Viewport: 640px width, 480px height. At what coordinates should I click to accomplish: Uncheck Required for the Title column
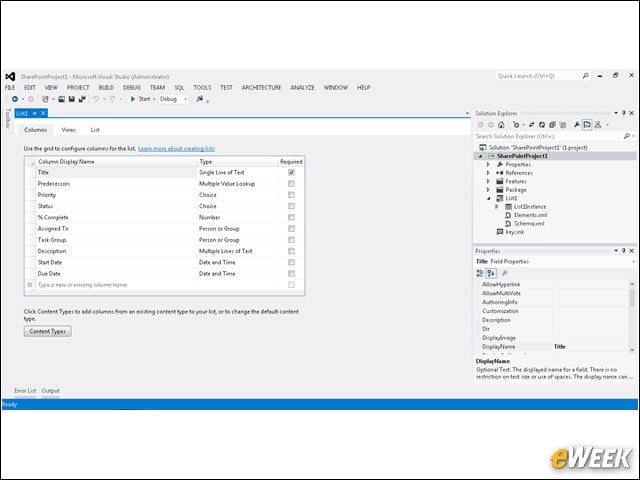click(291, 173)
